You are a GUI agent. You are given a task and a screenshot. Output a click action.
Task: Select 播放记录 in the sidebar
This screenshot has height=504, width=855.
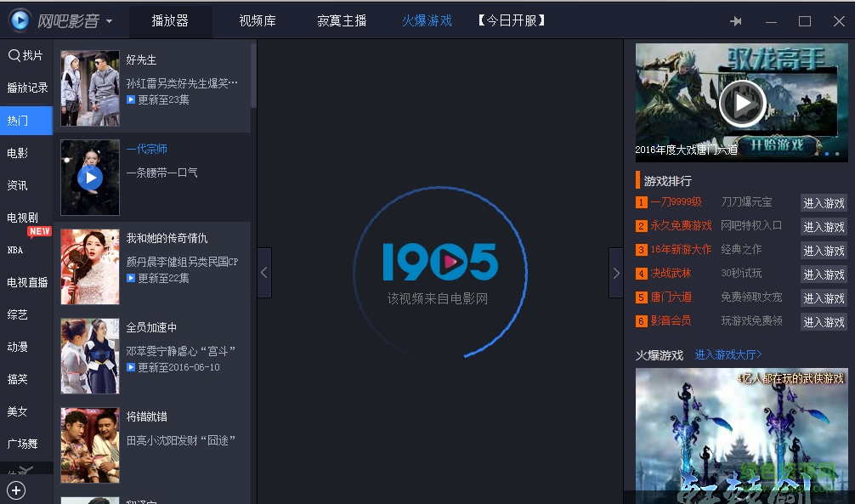tap(26, 87)
